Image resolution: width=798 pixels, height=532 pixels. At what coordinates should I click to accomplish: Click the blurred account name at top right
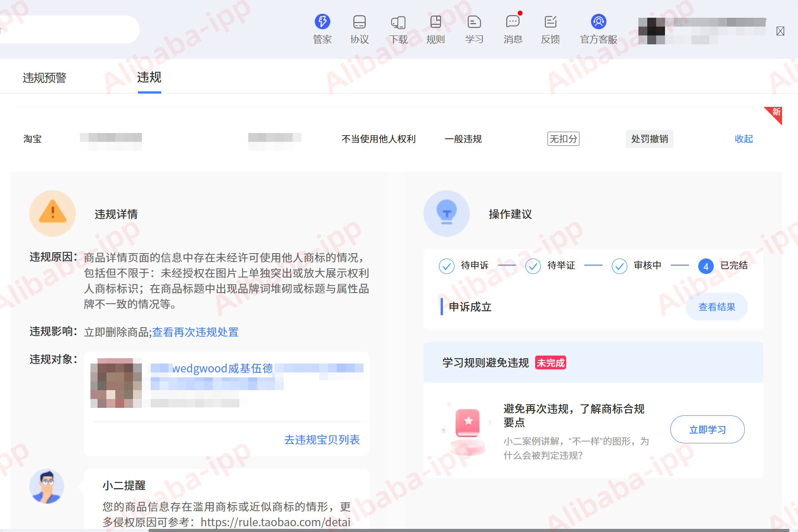click(702, 31)
